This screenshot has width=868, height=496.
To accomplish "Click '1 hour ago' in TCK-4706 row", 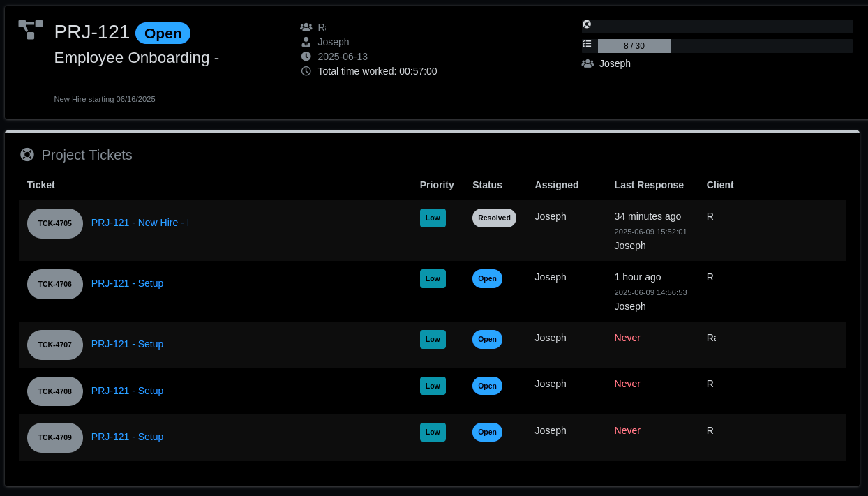I will pyautogui.click(x=638, y=277).
